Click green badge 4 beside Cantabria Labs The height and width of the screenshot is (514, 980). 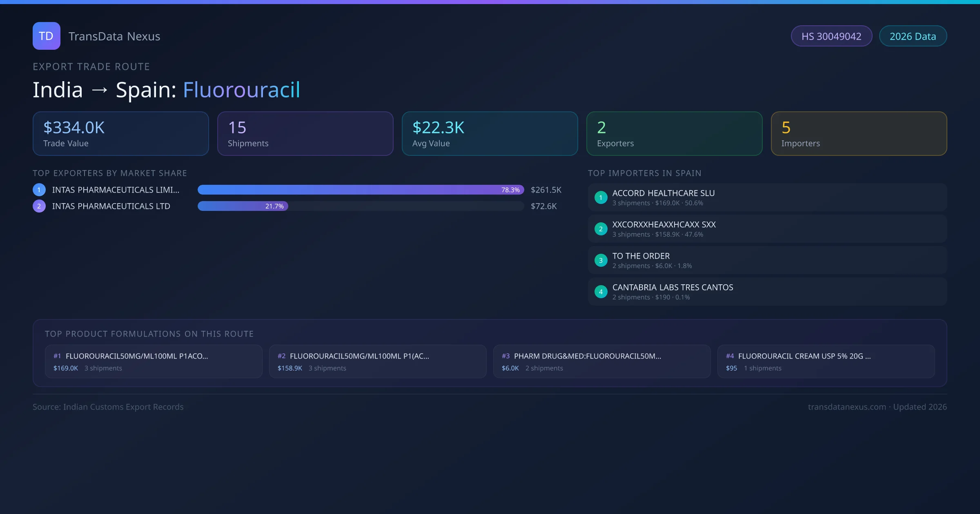[601, 292]
